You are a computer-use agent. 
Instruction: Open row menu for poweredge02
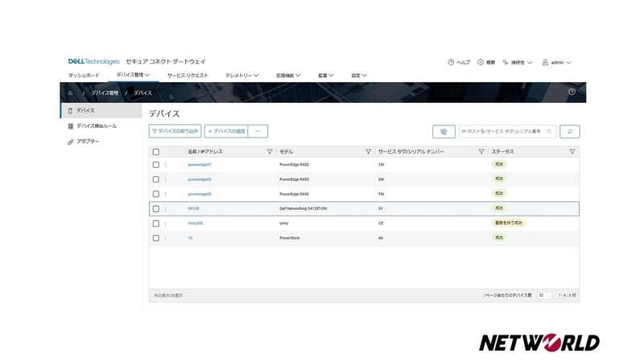[166, 179]
